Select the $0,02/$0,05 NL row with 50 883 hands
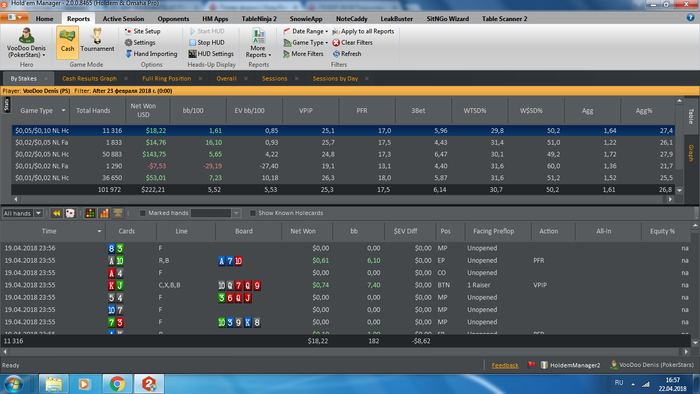This screenshot has height=394, width=700. click(343, 154)
